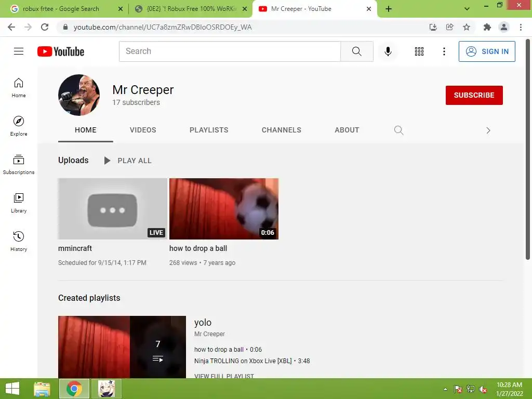532x399 pixels.
Task: Search within the Mr Creeper channel
Action: [398, 130]
